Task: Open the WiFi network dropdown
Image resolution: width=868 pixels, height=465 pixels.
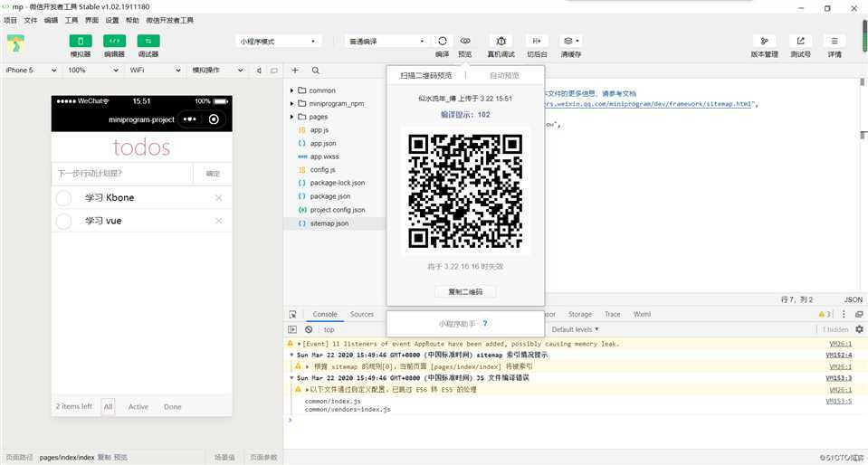Action: (155, 71)
